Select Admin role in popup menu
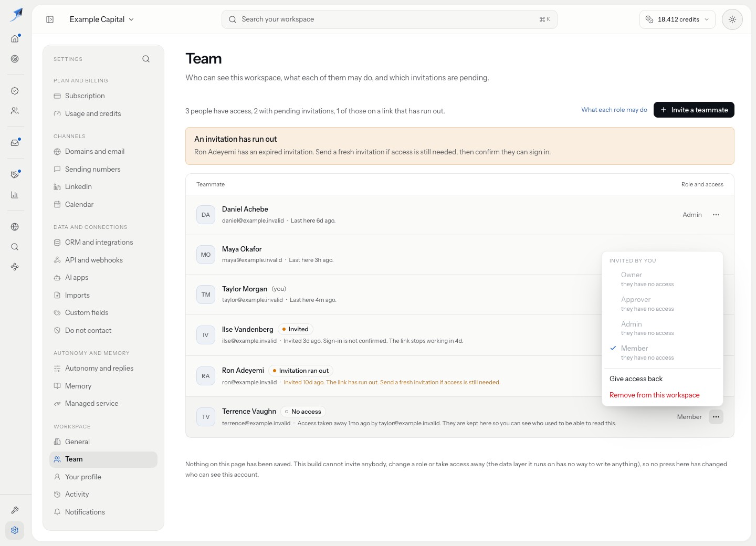Screen dimensions: 756x546 point(663,328)
